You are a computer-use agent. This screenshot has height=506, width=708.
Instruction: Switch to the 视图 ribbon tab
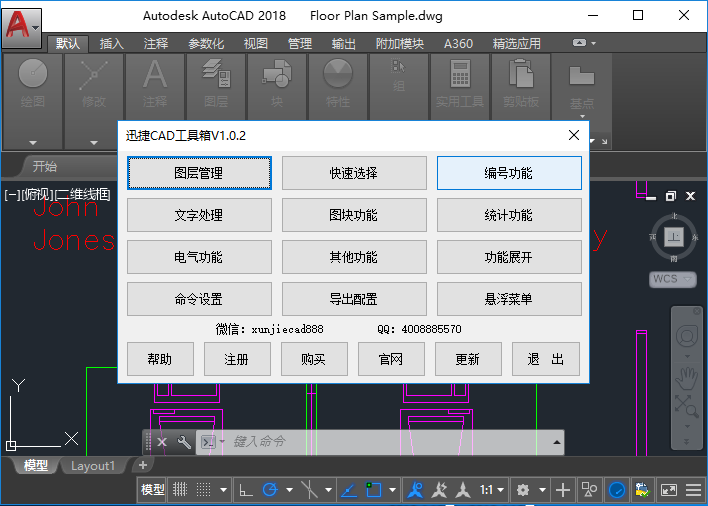256,44
